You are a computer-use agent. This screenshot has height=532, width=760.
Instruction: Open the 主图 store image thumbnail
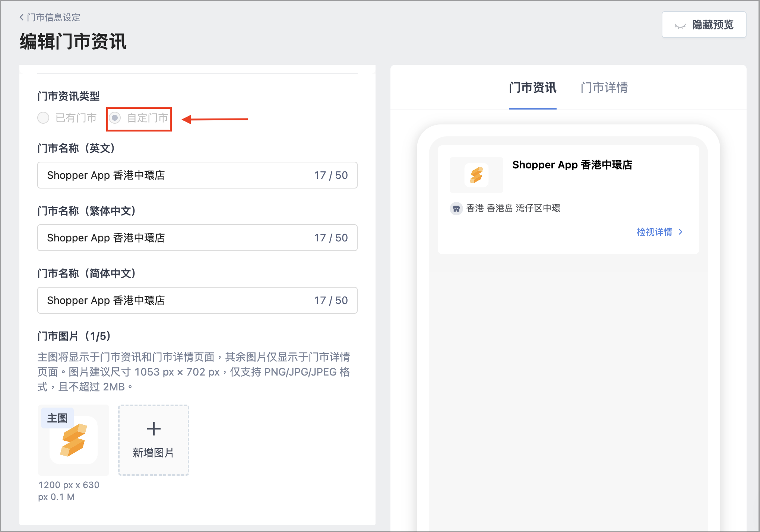point(73,440)
